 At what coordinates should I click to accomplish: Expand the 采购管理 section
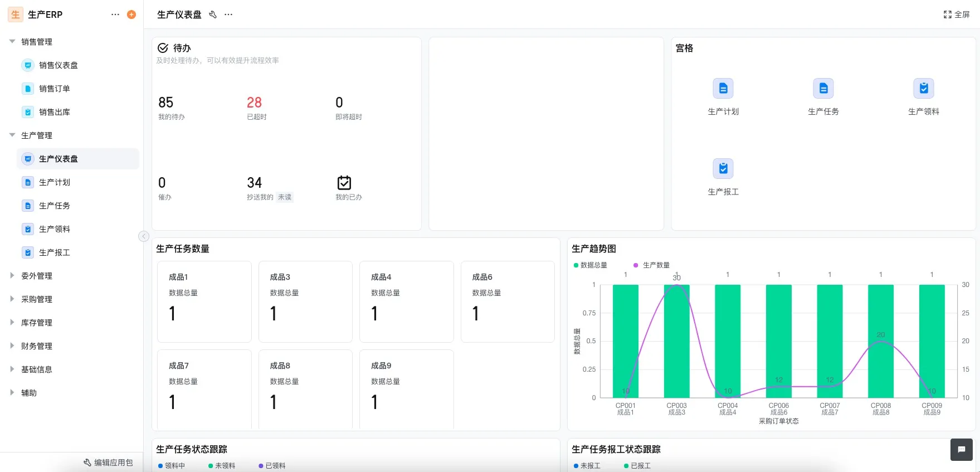pos(12,299)
